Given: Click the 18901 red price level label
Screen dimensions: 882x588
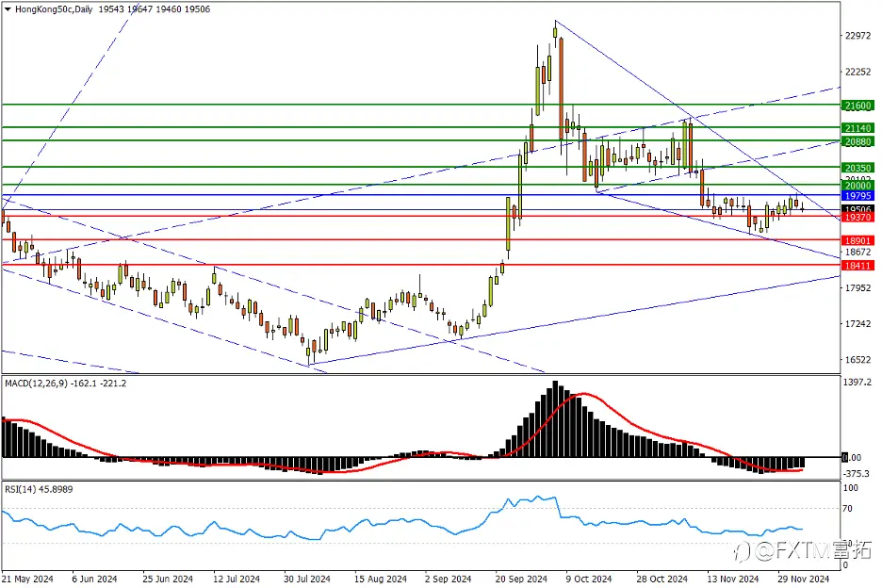Looking at the screenshot, I should pos(857,241).
